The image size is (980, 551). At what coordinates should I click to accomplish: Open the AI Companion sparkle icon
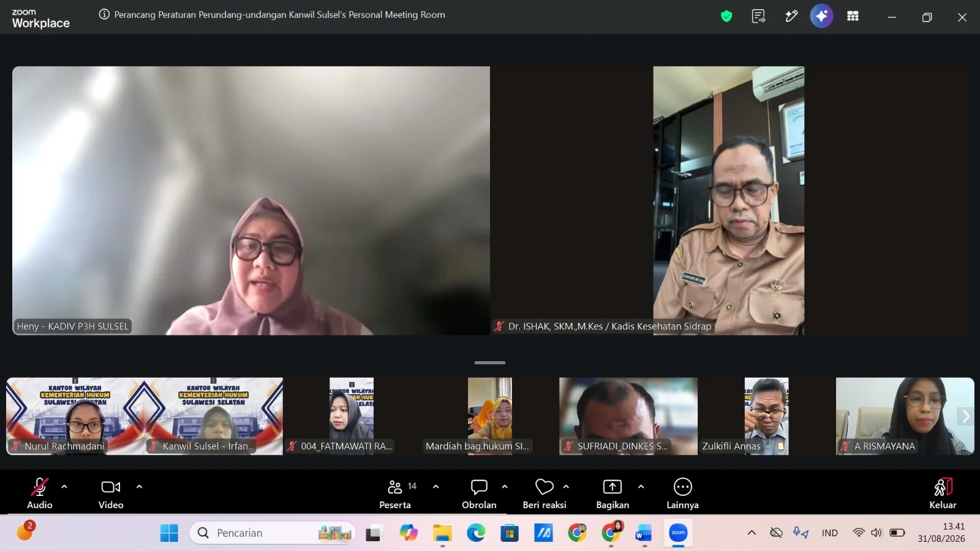[821, 16]
